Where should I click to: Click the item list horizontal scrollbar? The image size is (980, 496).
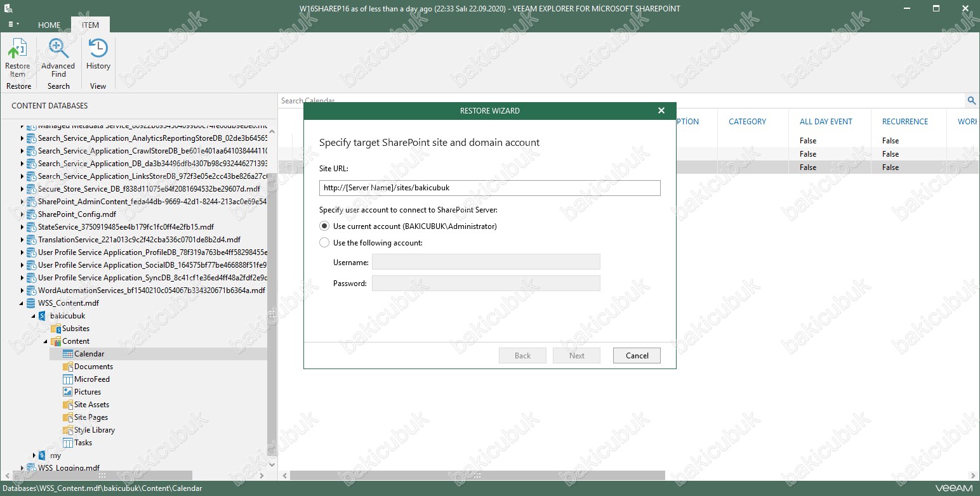point(477,475)
